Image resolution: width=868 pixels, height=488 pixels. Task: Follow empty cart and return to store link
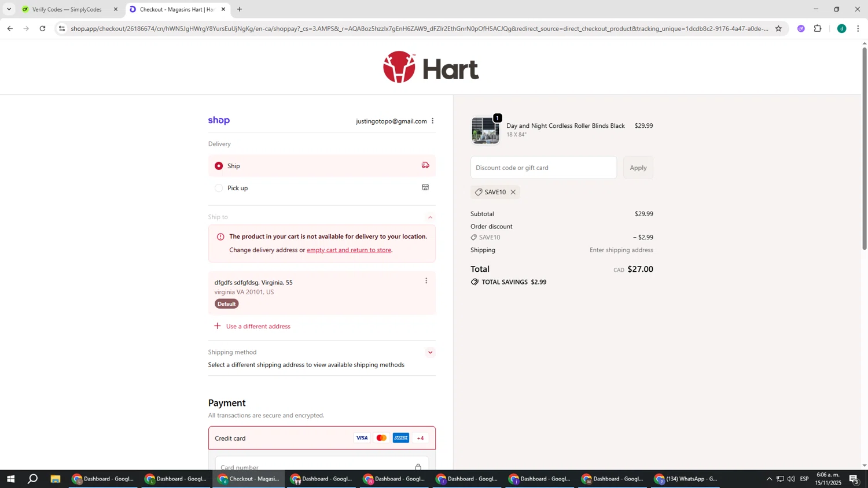point(349,250)
